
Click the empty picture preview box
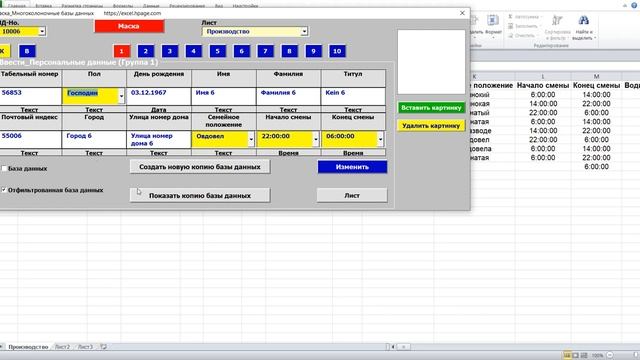pos(431,62)
